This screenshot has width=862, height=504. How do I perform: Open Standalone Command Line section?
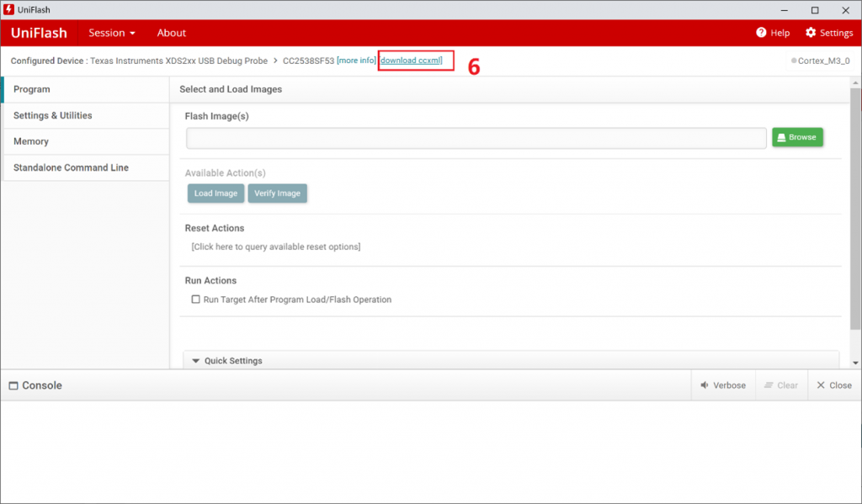(x=86, y=167)
